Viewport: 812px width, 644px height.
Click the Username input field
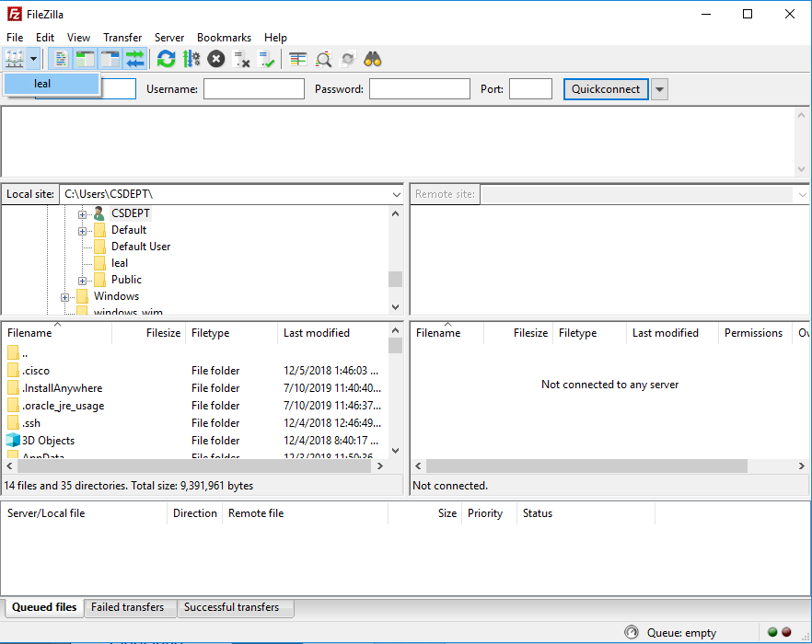click(254, 88)
